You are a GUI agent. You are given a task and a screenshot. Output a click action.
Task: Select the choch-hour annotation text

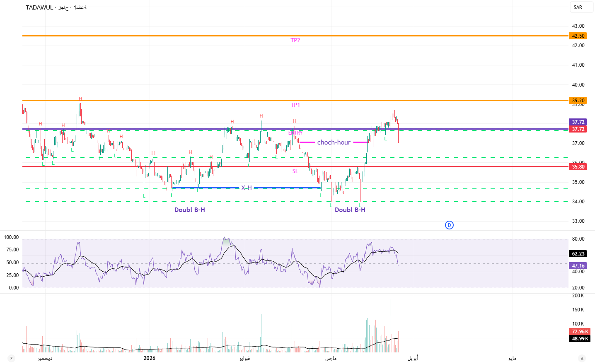334,142
